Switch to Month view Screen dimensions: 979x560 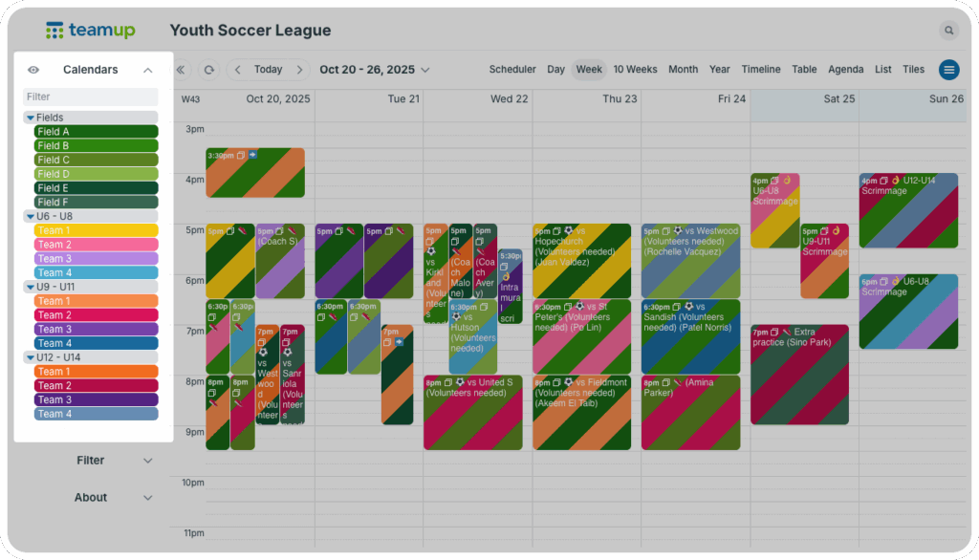coord(683,70)
